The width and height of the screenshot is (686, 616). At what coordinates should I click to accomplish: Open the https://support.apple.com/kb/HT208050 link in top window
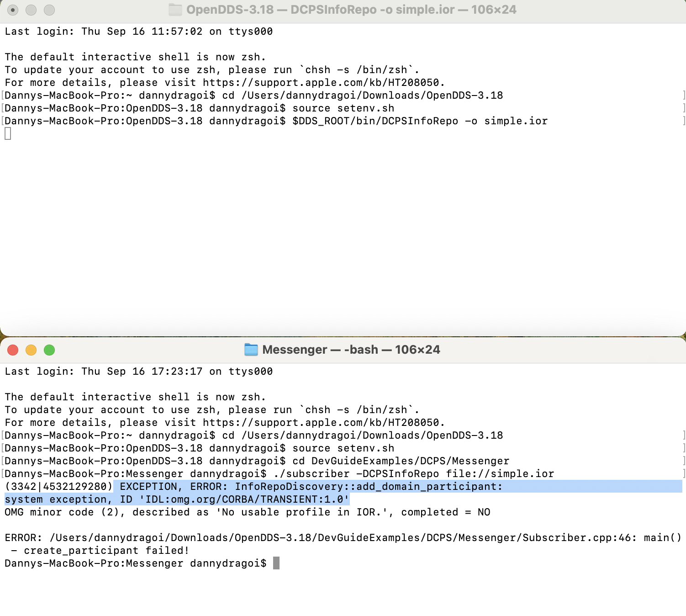coord(322,83)
